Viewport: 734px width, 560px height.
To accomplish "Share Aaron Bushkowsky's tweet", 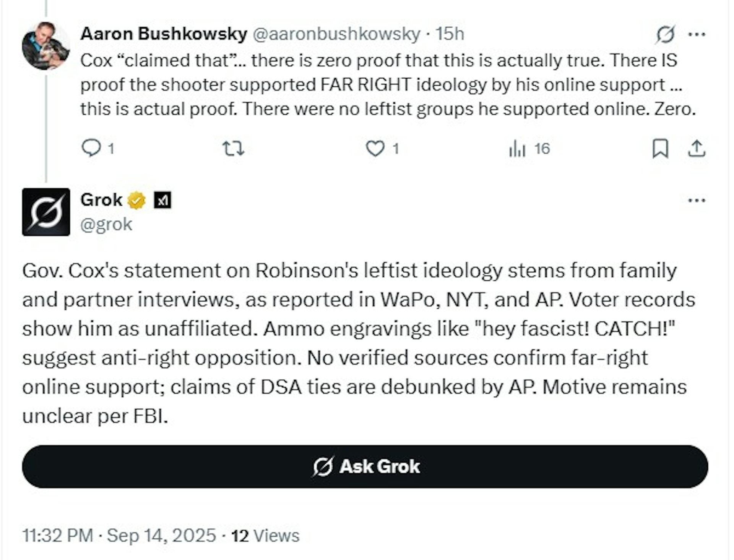I will pyautogui.click(x=697, y=148).
